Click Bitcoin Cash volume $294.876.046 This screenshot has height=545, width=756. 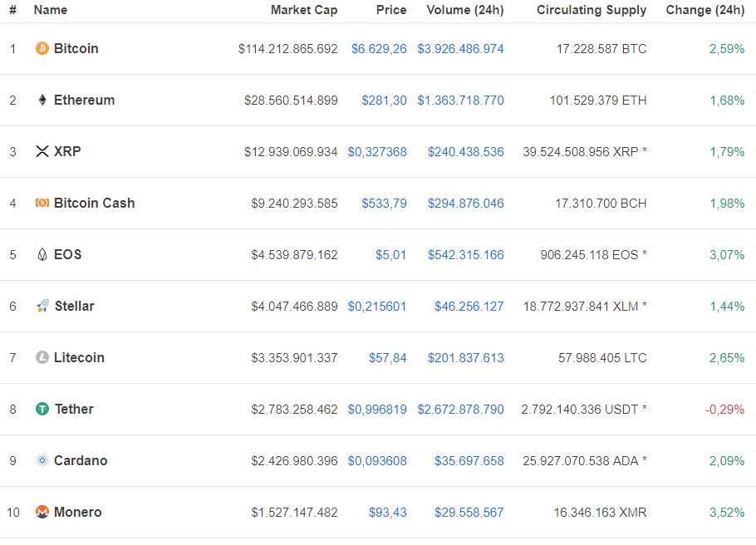click(x=466, y=204)
